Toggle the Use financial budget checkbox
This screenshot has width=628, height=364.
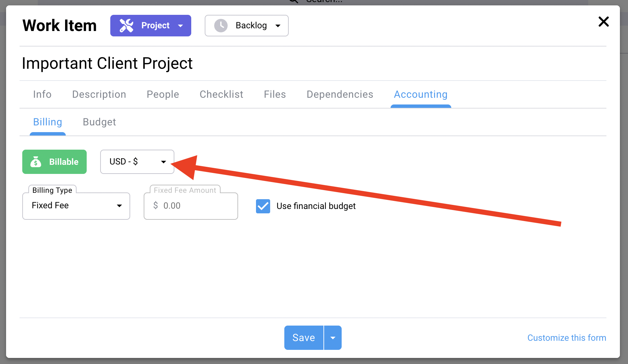(x=263, y=206)
